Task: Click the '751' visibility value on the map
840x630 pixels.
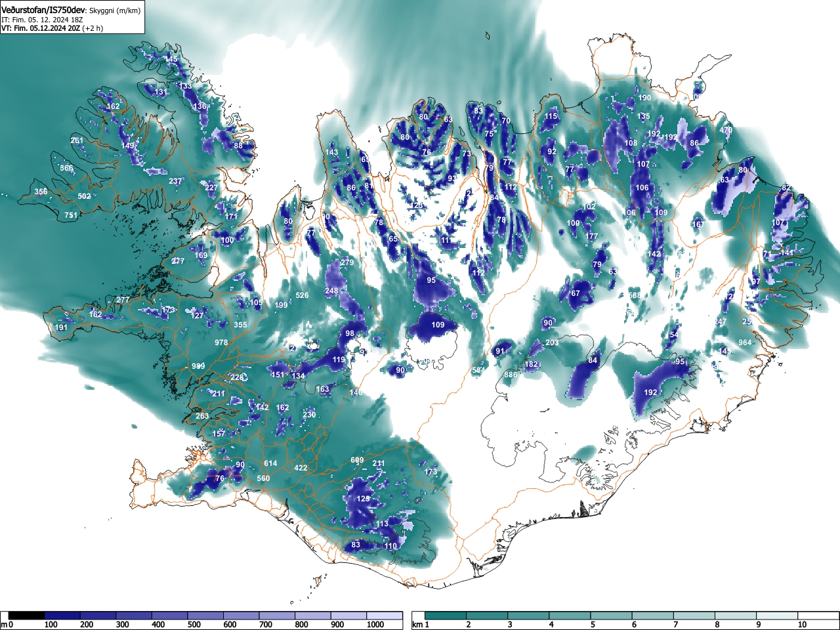Action: click(71, 215)
